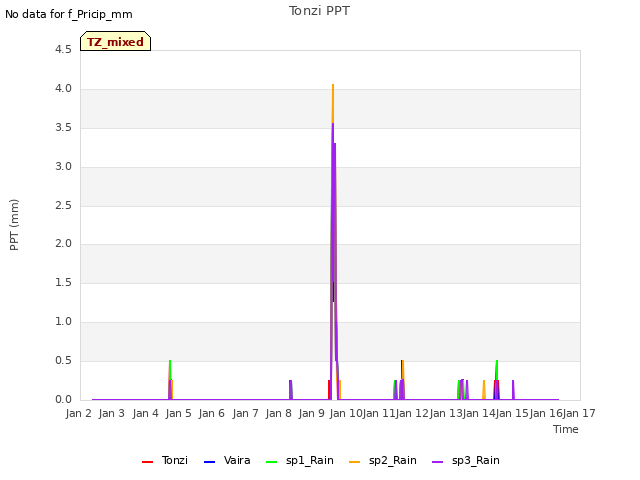Click the orange sp2_Rain peak above 4.0
This screenshot has width=640, height=480.
[333, 102]
